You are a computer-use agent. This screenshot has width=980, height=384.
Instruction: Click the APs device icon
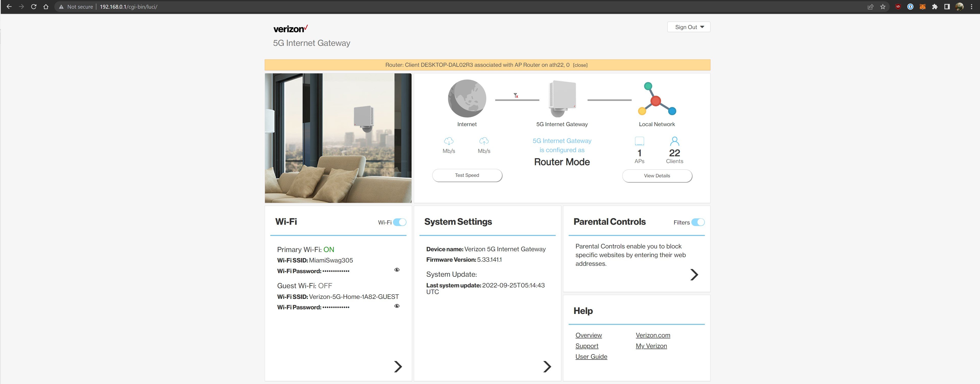coord(639,141)
